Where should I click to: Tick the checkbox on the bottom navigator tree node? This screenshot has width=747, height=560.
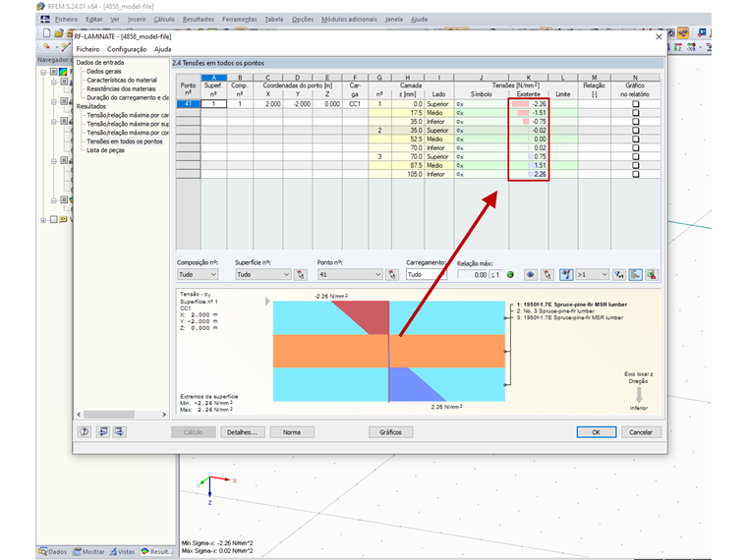coord(54,219)
